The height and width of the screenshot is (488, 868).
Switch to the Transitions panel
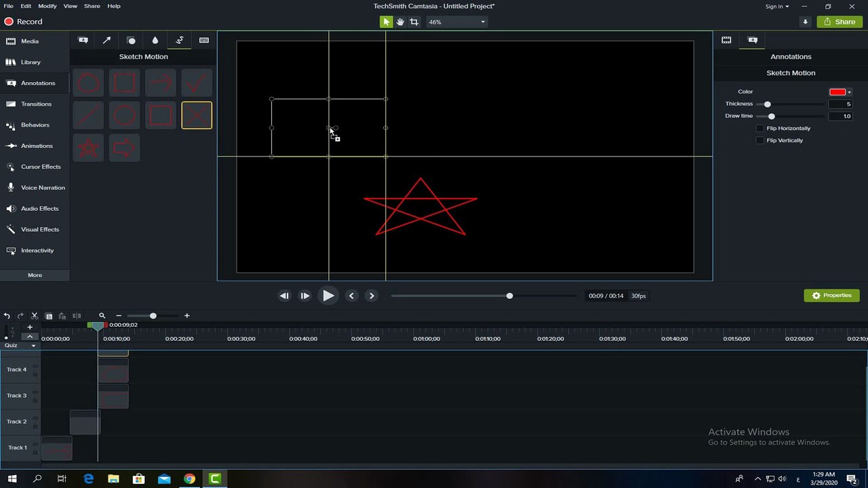point(35,104)
